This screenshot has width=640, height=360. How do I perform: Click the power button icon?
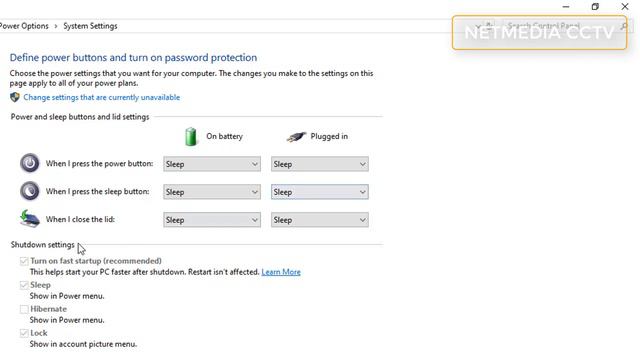coord(30,163)
